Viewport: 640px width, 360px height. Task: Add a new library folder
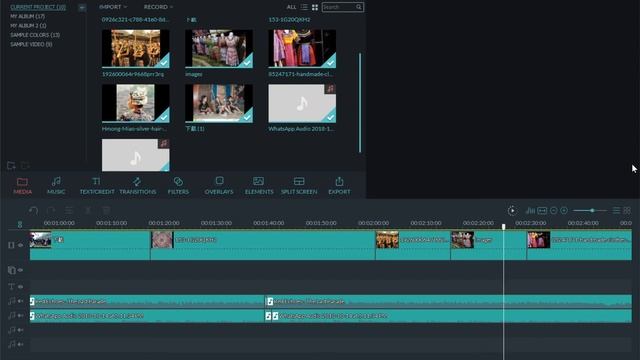coord(11,165)
